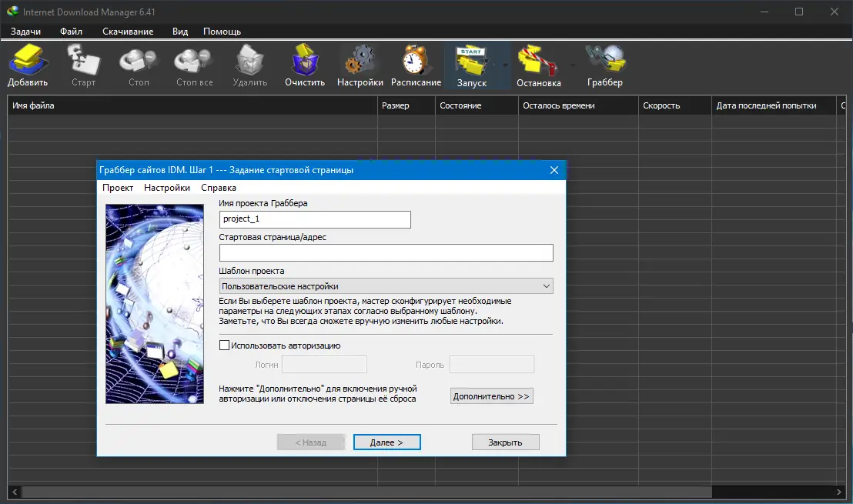The image size is (853, 504).
Task: Open the Файл menu
Action: (71, 32)
